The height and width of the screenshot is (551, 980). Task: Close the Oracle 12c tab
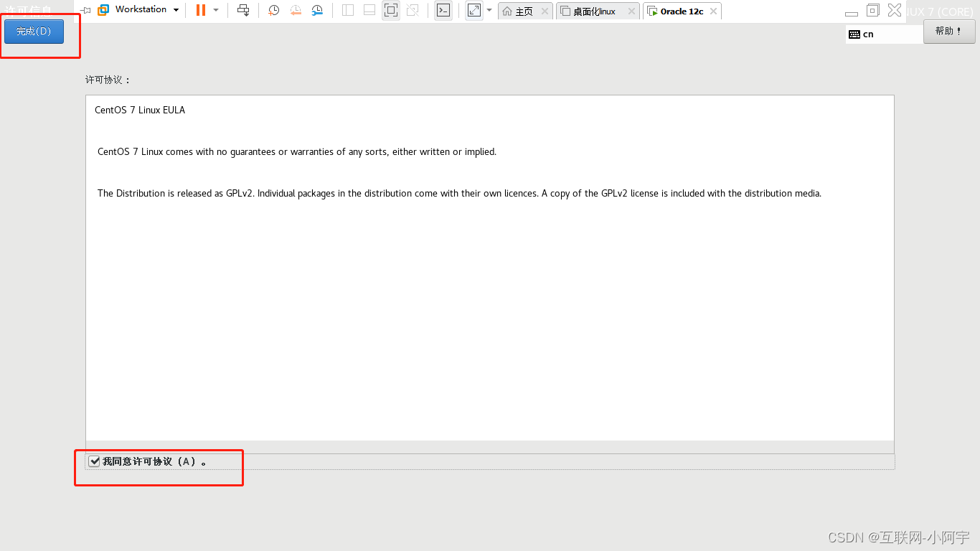pos(713,11)
